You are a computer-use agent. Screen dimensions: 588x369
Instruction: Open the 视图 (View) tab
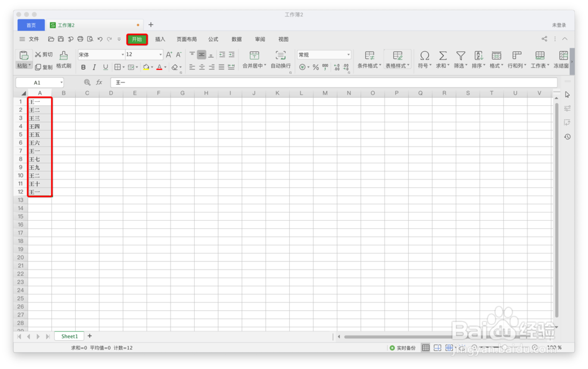pyautogui.click(x=283, y=39)
